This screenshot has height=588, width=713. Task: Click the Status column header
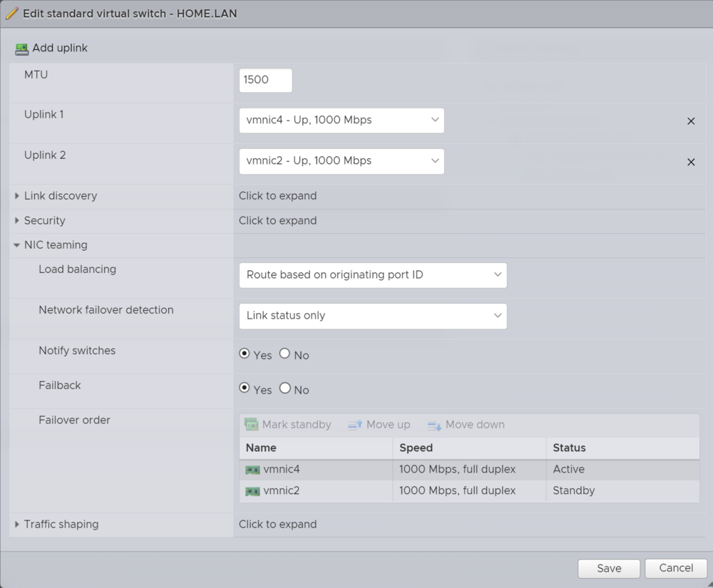pyautogui.click(x=623, y=448)
